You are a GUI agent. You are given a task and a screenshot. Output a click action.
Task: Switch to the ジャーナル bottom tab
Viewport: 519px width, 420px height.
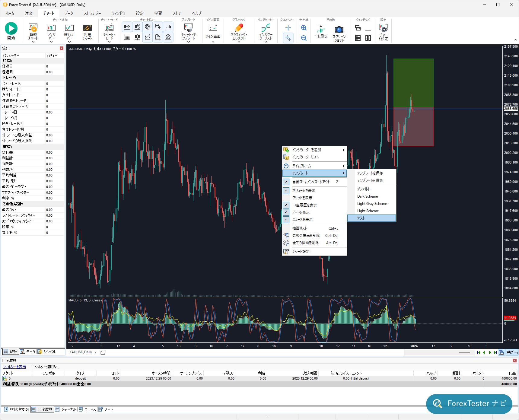point(66,409)
